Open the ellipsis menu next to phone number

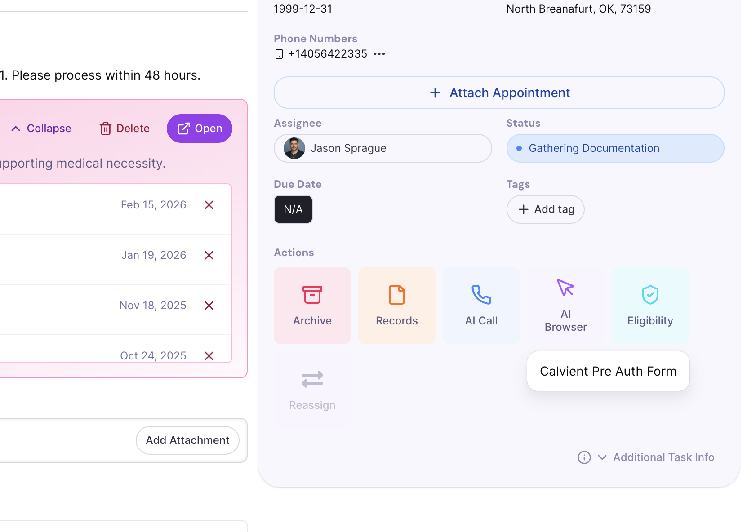(379, 53)
